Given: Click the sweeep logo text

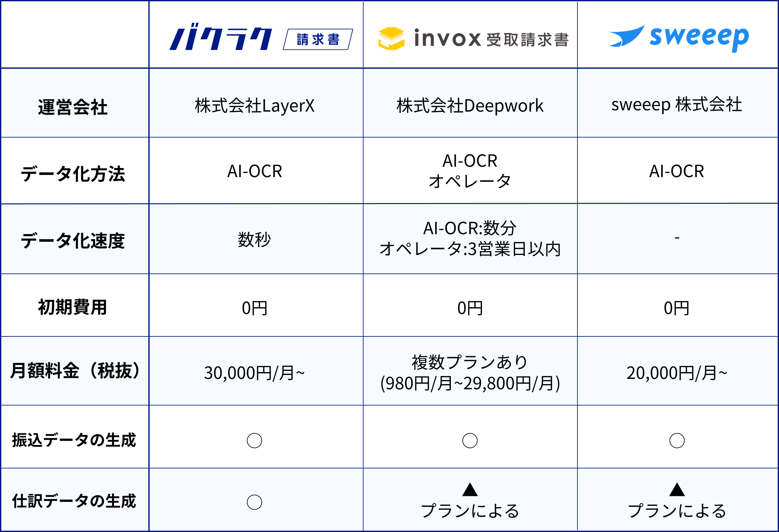Looking at the screenshot, I should [x=699, y=37].
